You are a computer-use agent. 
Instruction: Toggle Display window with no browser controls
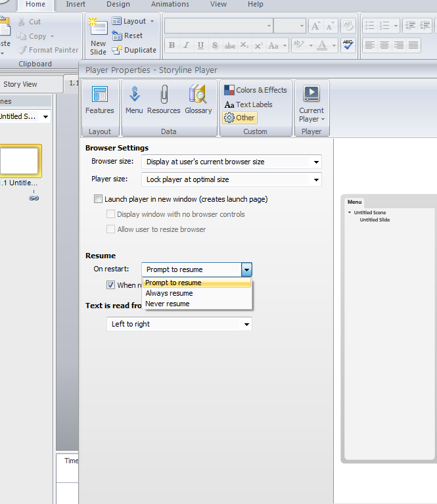point(110,214)
